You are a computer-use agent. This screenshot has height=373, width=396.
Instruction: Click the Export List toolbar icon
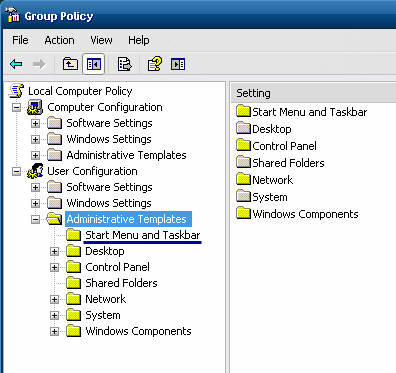124,64
